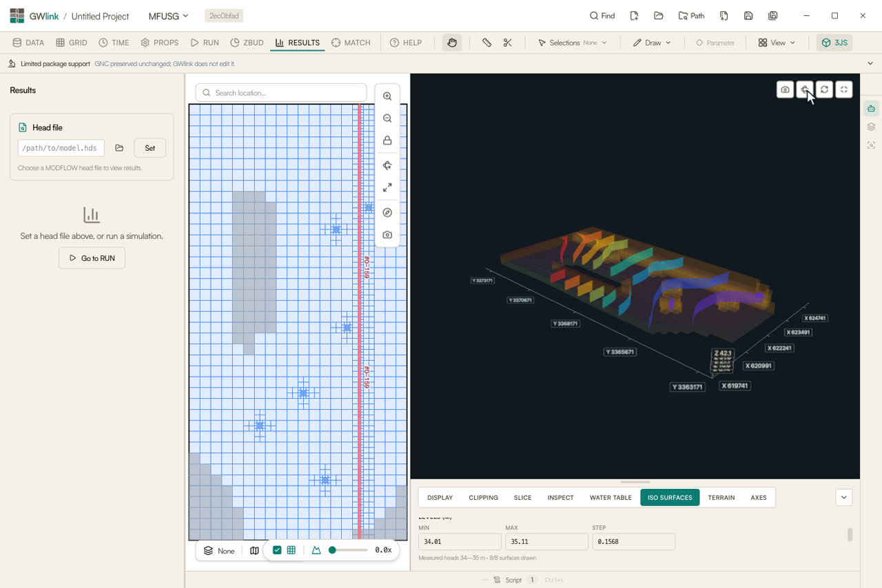Click the zoom out icon on the map toolbar
The width and height of the screenshot is (882, 588).
point(387,118)
